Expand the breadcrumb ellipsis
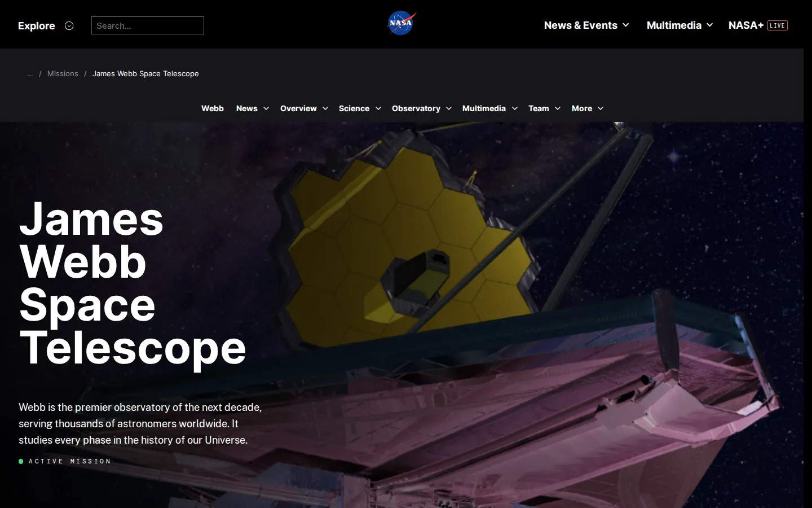This screenshot has width=812, height=508. 30,74
